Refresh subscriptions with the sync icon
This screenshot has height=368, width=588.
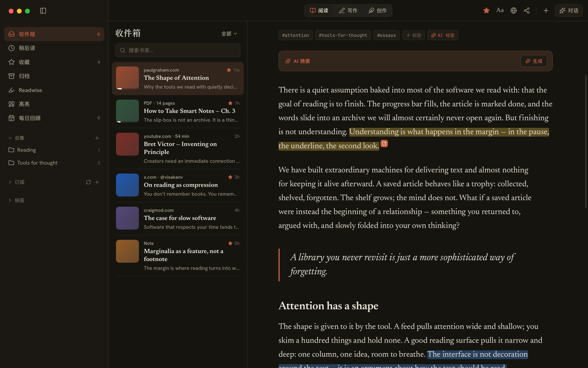point(88,182)
